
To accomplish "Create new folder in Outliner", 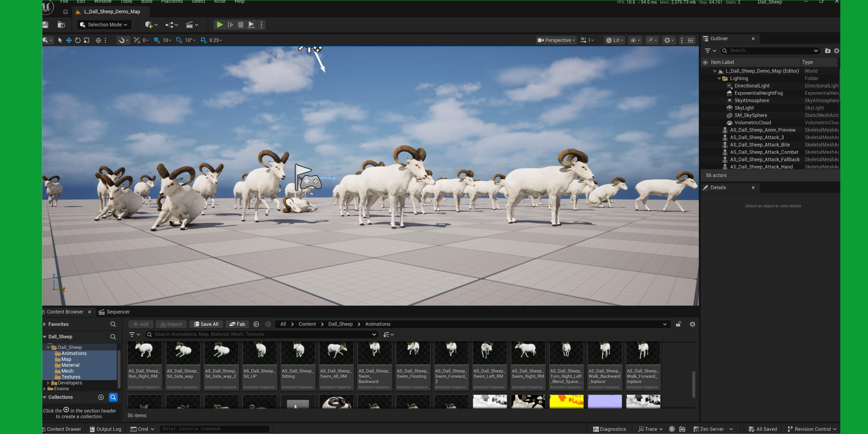I will [x=827, y=51].
